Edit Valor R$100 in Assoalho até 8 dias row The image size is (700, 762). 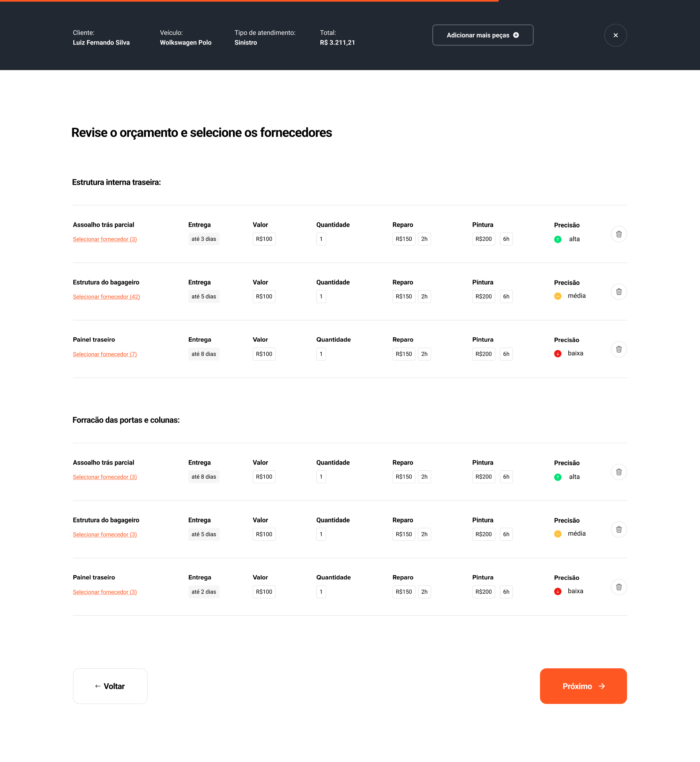pyautogui.click(x=264, y=477)
